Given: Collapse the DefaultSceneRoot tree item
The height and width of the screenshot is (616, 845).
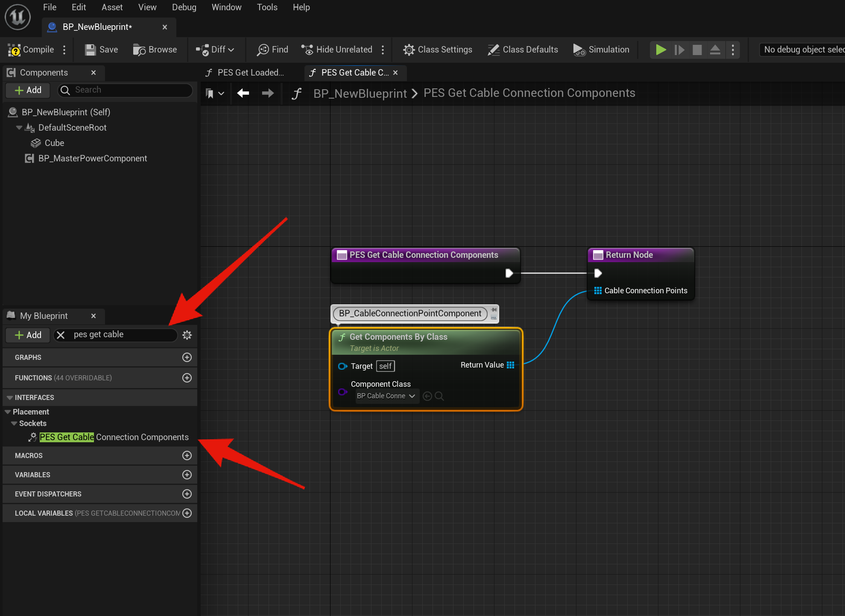Looking at the screenshot, I should pyautogui.click(x=19, y=128).
